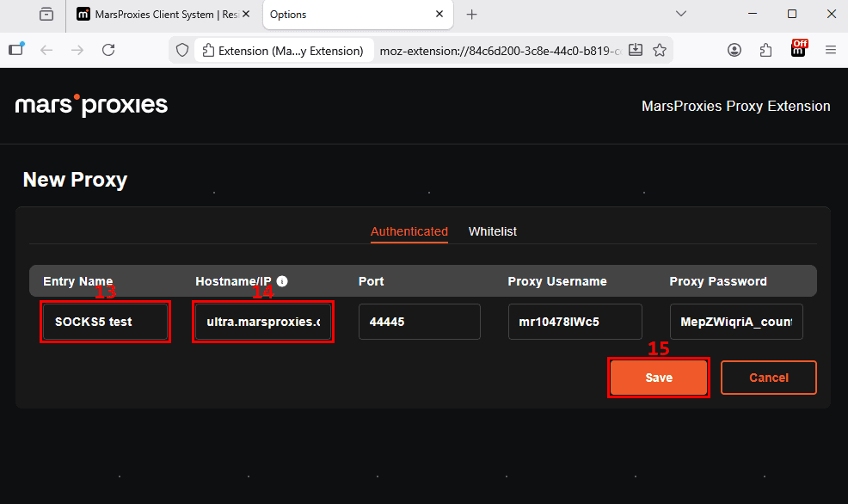Click the Proxy Username field mr10478IWc5

click(575, 322)
